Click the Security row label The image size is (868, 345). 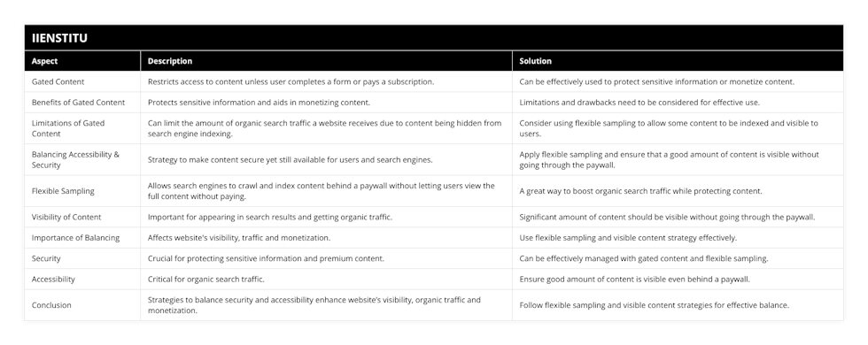46,258
